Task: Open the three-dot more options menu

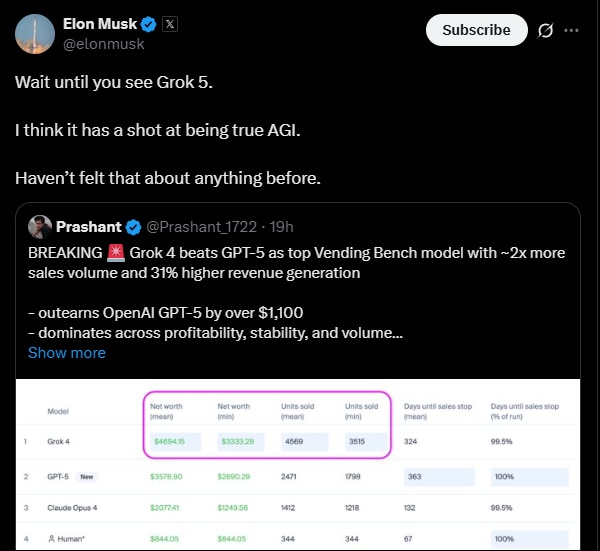Action: [571, 30]
